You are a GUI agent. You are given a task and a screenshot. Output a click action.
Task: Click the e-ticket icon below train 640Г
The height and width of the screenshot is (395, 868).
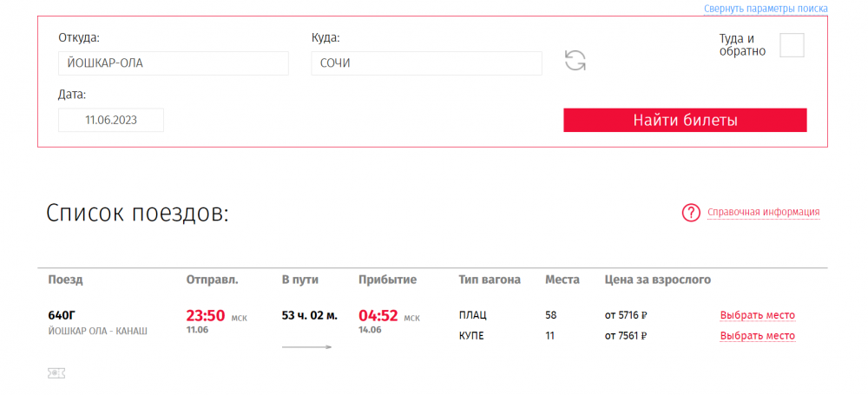coord(56,373)
